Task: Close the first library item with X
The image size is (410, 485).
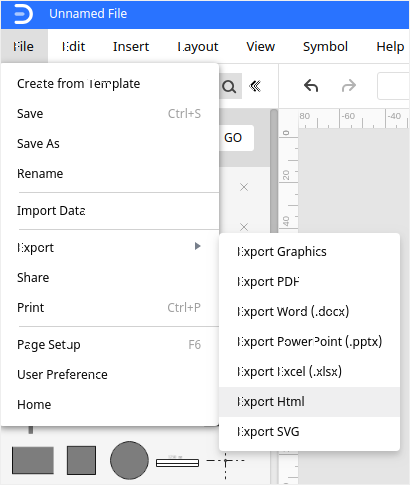Action: click(x=244, y=187)
